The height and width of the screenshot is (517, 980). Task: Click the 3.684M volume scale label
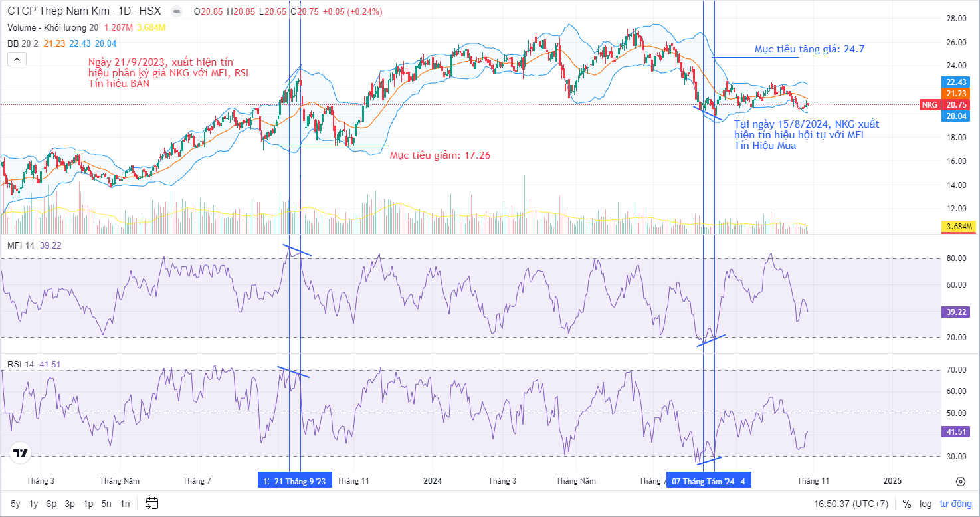(958, 227)
